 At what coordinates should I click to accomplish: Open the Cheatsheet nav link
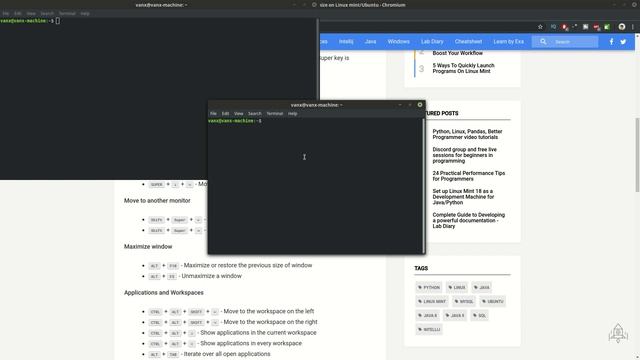coord(468,42)
